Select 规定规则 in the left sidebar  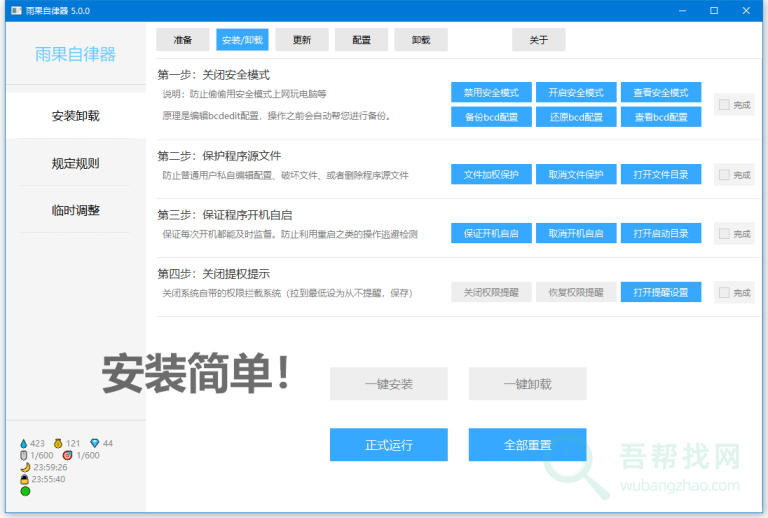click(75, 163)
